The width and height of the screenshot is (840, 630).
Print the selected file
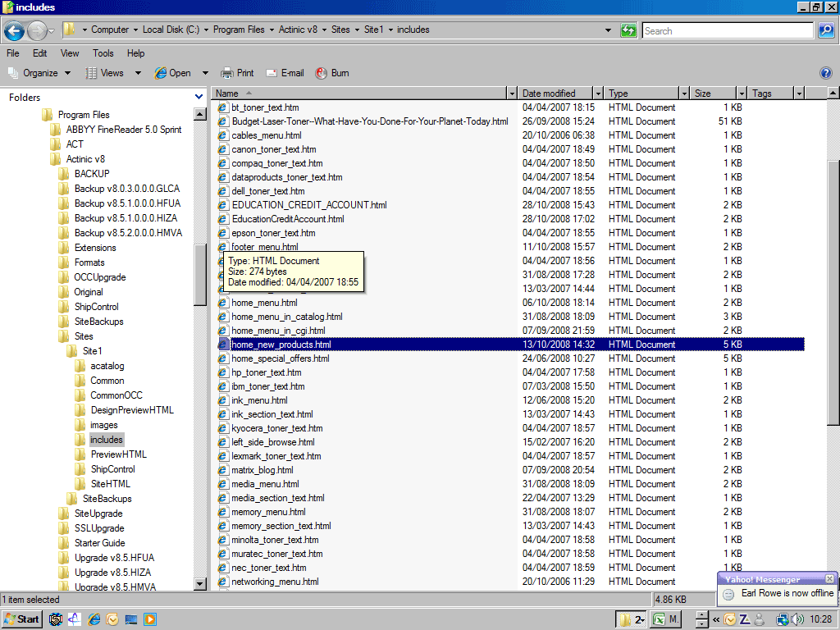coord(237,73)
